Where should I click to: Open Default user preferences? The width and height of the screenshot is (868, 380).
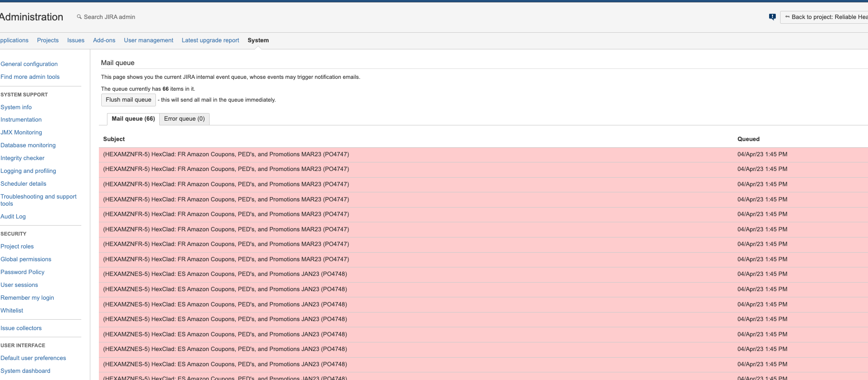(33, 358)
